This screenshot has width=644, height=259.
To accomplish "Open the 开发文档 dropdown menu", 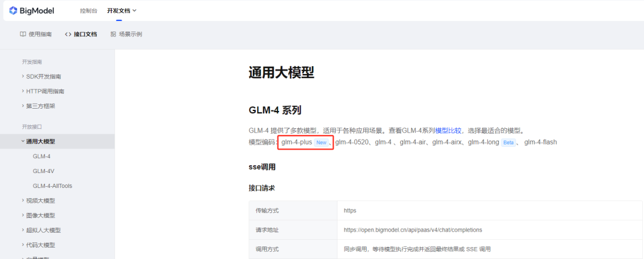I will pyautogui.click(x=122, y=11).
